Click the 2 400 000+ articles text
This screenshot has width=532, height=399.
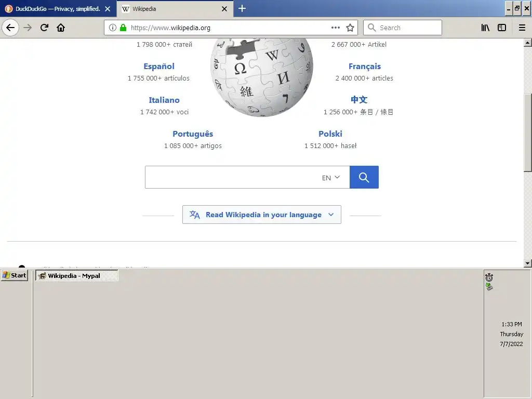coord(364,78)
